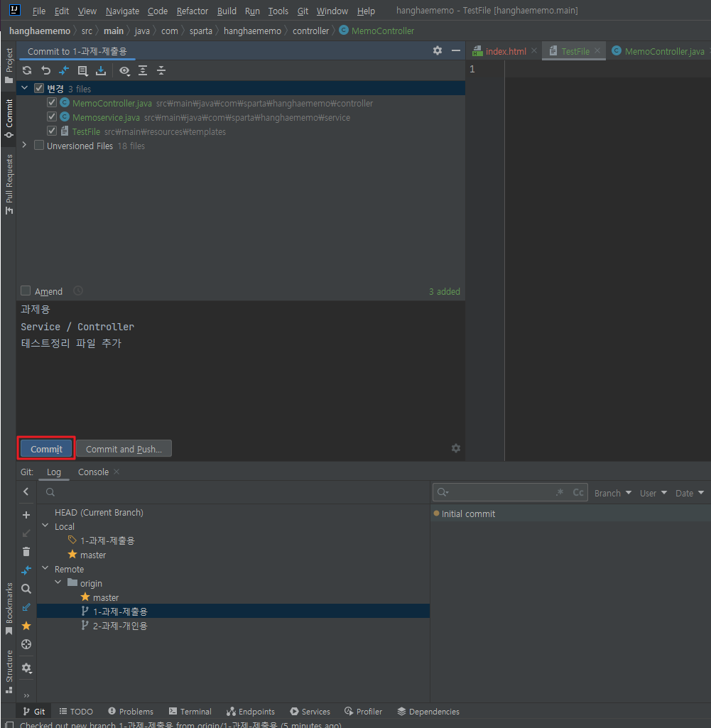Open commit options gear beside Commit and Push

[456, 448]
